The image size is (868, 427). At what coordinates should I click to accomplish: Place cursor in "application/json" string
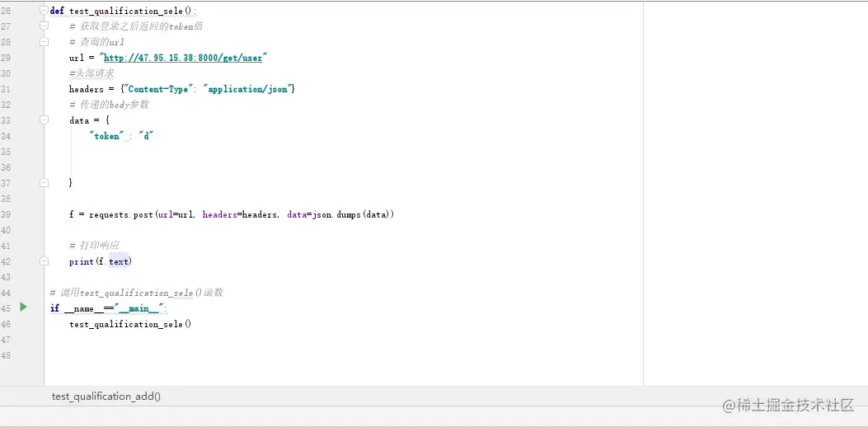click(249, 88)
